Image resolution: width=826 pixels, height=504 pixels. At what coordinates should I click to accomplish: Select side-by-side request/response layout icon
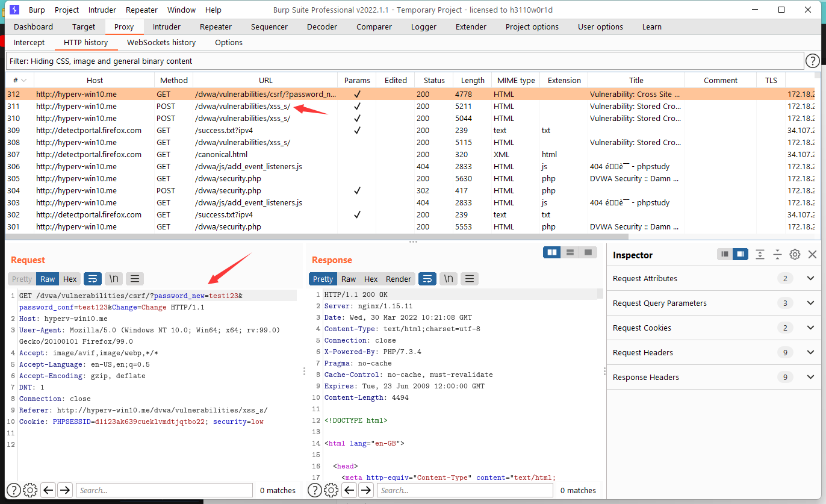tap(551, 252)
